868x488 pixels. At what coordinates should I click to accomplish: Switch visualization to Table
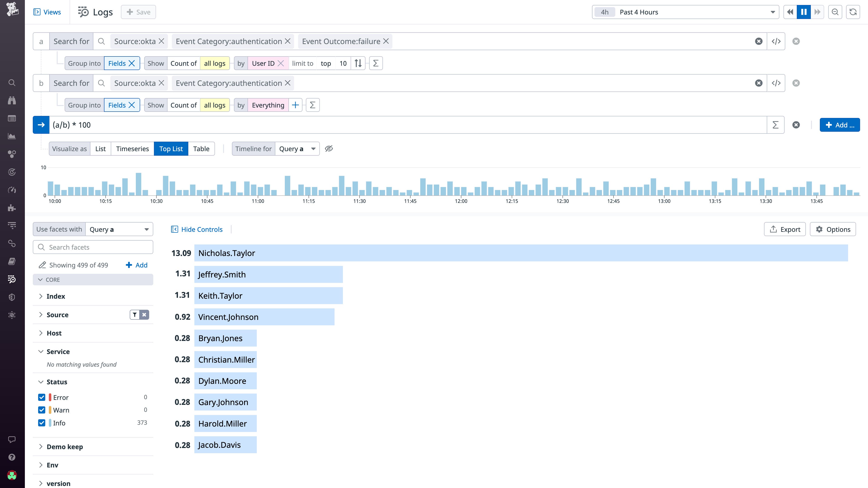201,148
